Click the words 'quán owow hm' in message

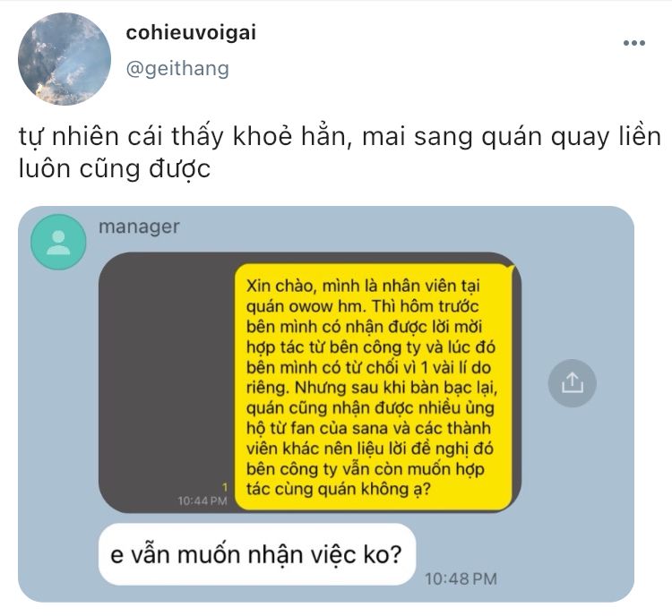tap(298, 306)
